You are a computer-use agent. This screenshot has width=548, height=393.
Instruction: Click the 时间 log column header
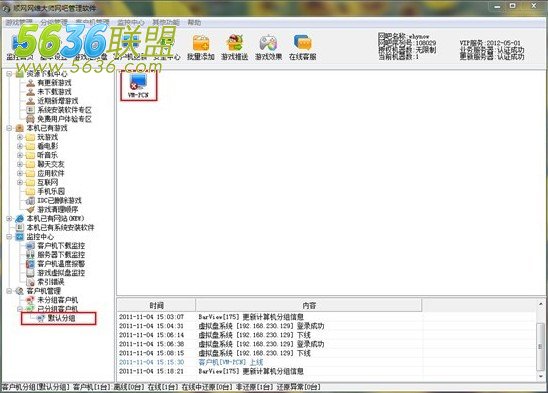point(156,306)
